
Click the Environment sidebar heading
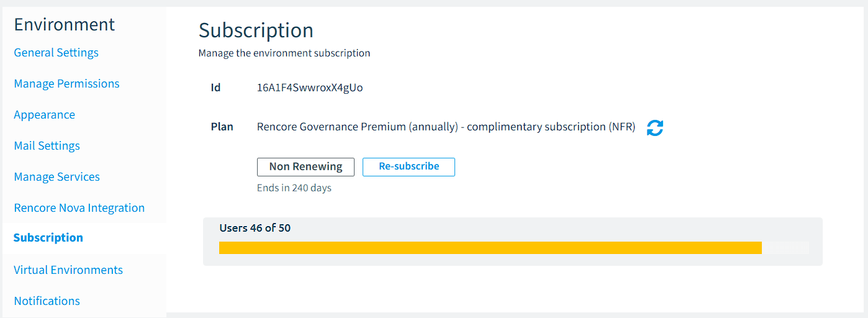[x=65, y=24]
